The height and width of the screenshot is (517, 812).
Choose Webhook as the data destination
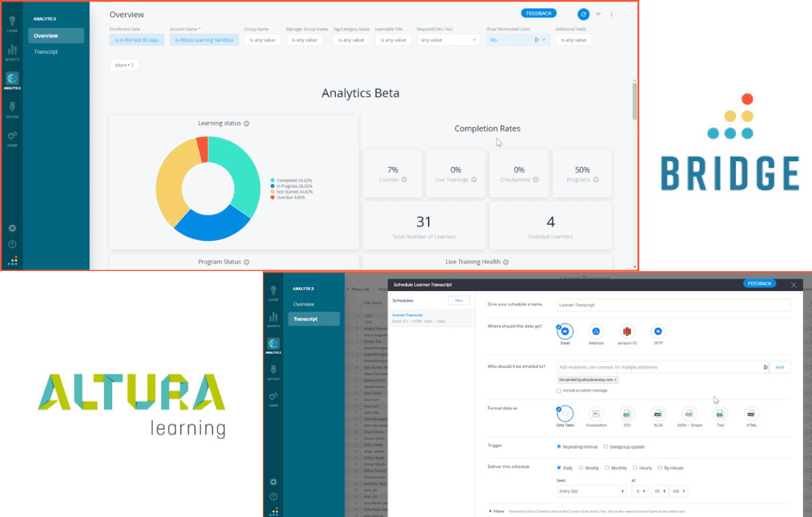click(x=596, y=332)
